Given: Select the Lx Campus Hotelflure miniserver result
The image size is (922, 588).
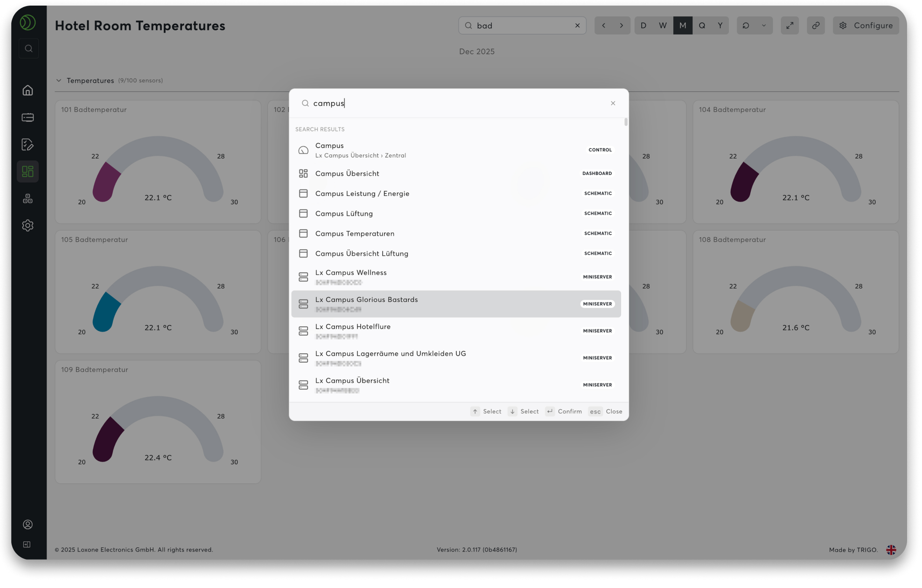Looking at the screenshot, I should click(x=456, y=331).
